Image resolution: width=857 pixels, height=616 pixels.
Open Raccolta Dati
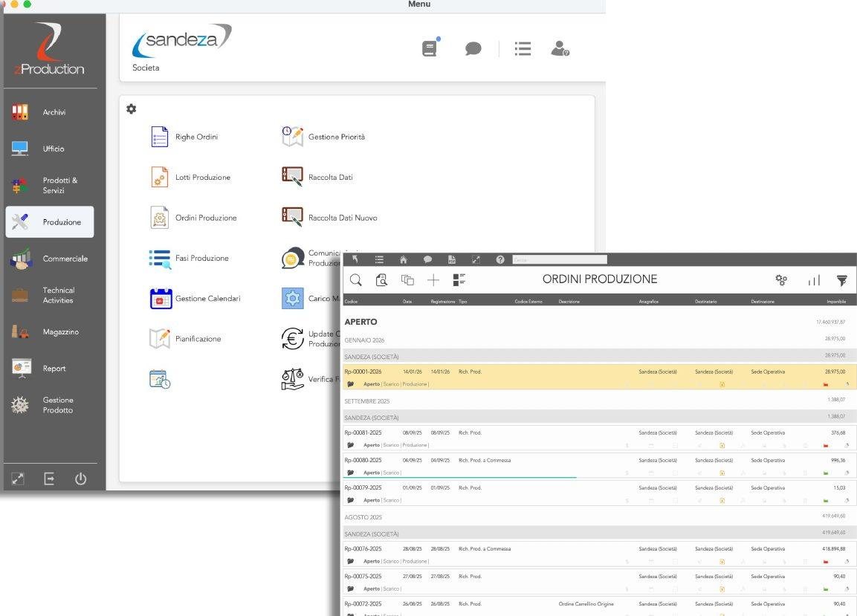(x=317, y=177)
